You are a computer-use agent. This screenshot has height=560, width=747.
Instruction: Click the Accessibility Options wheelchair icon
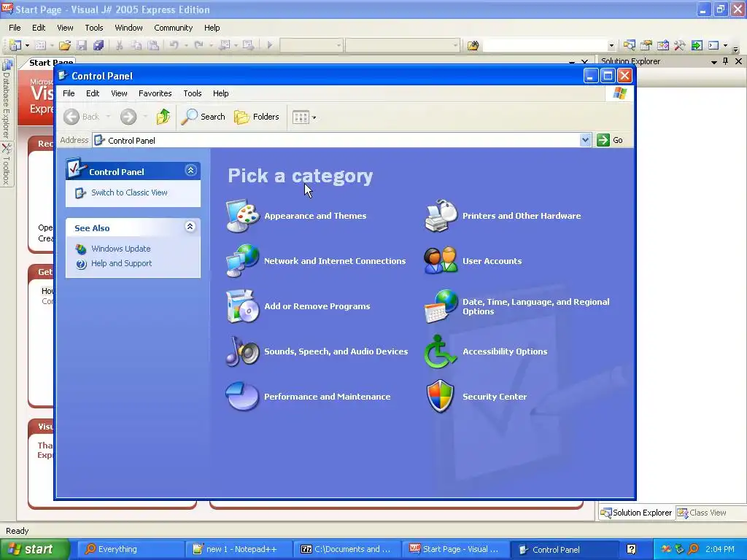click(x=441, y=351)
